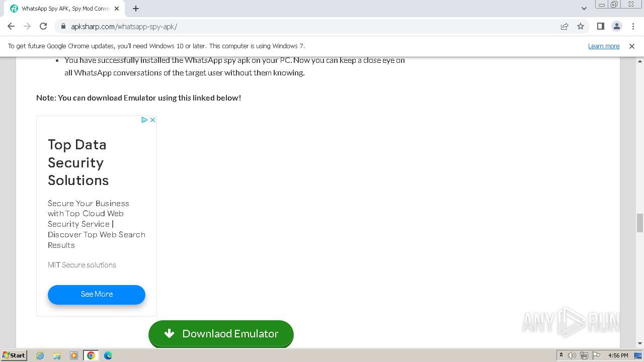Viewport: 644px width, 362px height.
Task: Click the Secure Your Business ad text
Action: (x=96, y=224)
